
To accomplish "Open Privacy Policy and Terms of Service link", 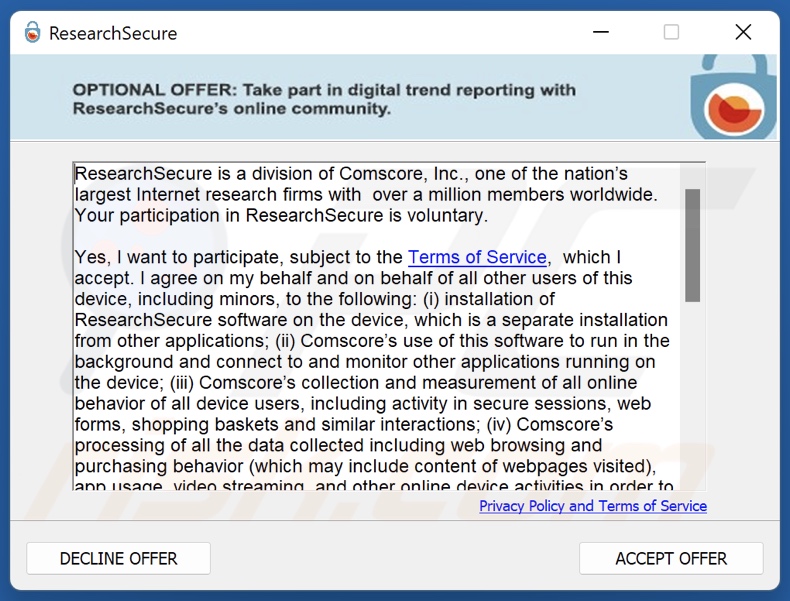I will point(592,506).
